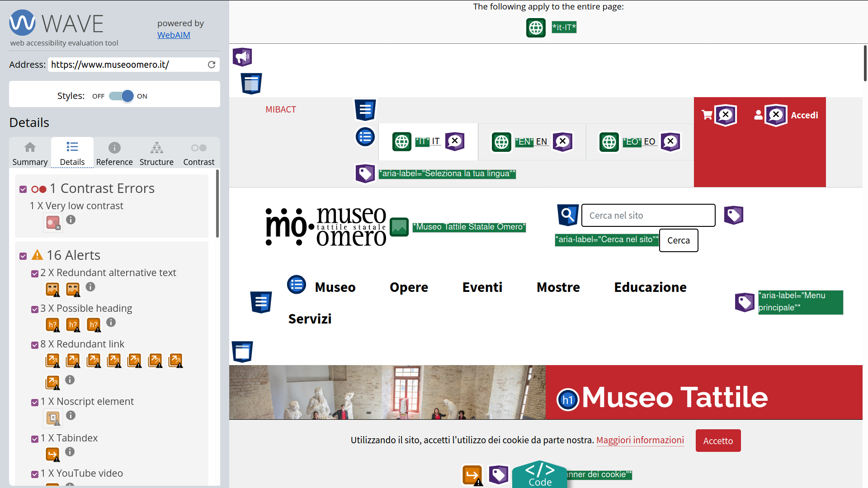Click the info icon beside Noscript element
This screenshot has height=488, width=868.
tap(71, 415)
